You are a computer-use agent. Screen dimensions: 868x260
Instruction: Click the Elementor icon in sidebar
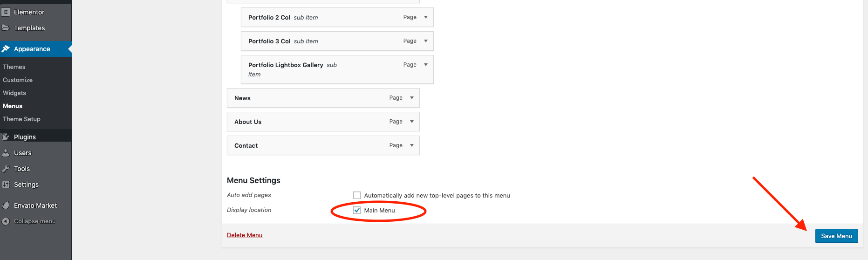click(6, 12)
